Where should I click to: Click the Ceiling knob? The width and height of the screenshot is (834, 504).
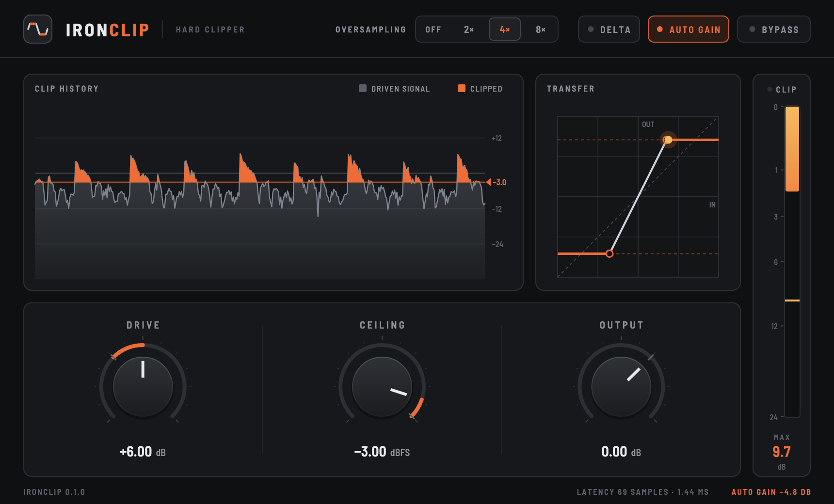[382, 387]
